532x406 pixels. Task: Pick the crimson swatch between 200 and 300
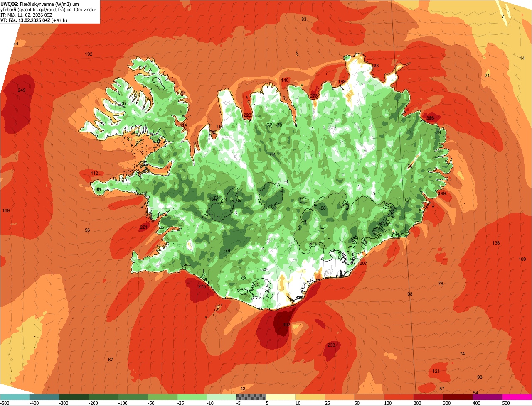[428, 397]
